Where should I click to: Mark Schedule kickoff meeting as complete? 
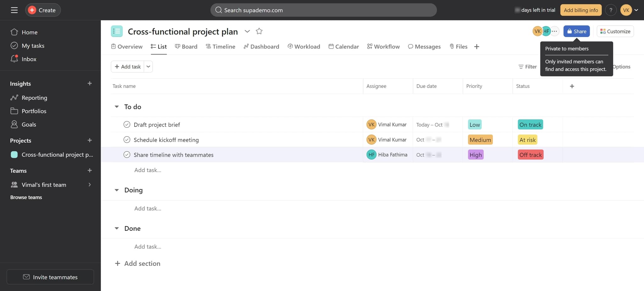pyautogui.click(x=127, y=140)
